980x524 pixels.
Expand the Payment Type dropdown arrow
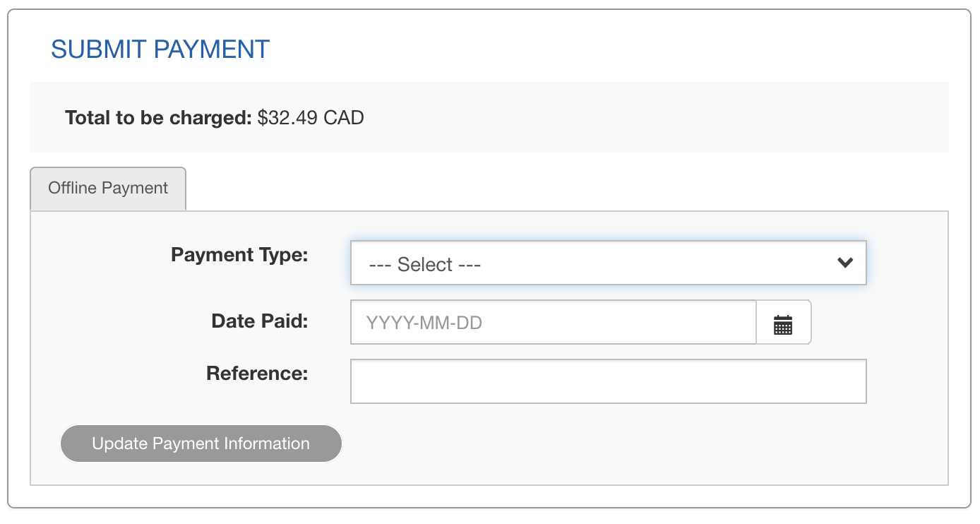tap(844, 263)
